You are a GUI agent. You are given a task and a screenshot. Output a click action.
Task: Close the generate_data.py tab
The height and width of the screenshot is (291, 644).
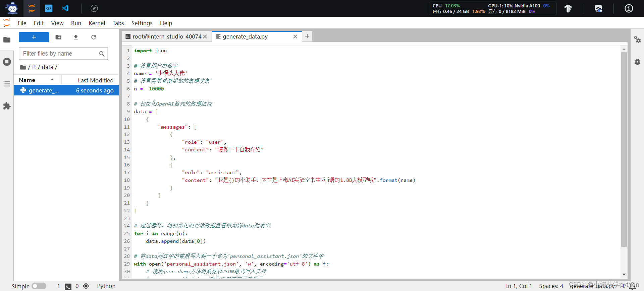(295, 37)
